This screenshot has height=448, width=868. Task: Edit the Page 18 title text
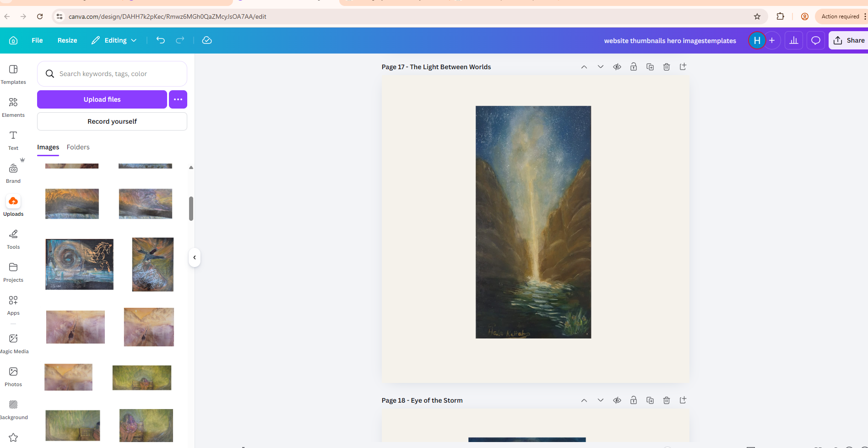[437, 400]
